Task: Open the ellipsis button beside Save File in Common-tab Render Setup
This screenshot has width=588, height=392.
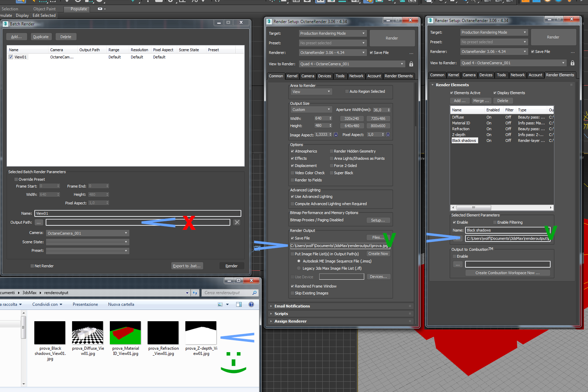Action: (x=411, y=53)
